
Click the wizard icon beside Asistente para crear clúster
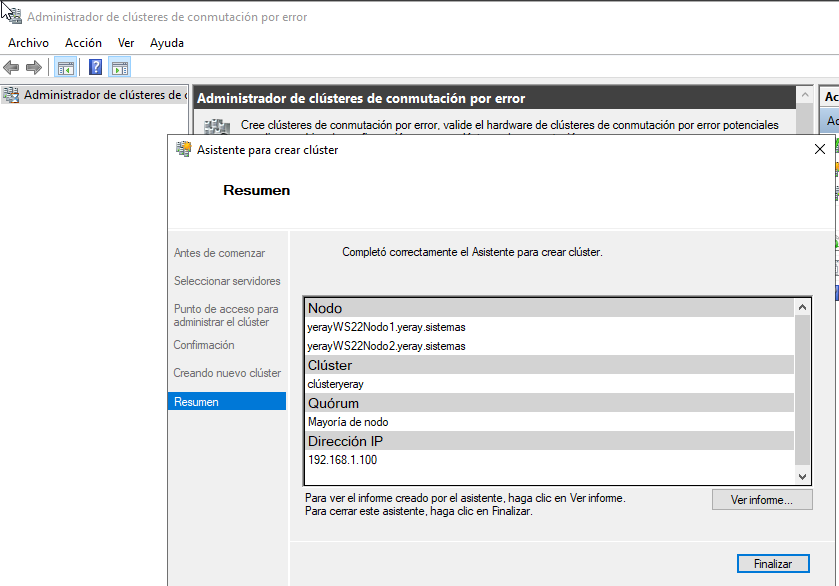tap(184, 149)
